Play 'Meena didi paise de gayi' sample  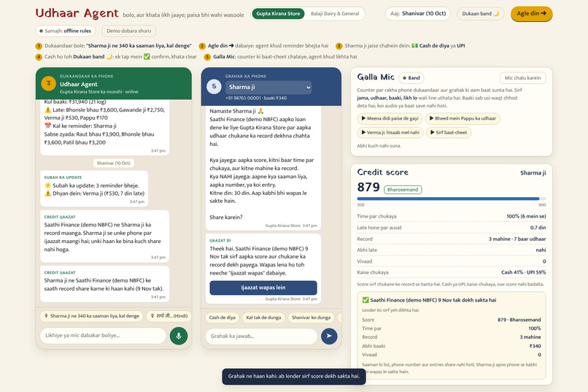pyautogui.click(x=390, y=118)
